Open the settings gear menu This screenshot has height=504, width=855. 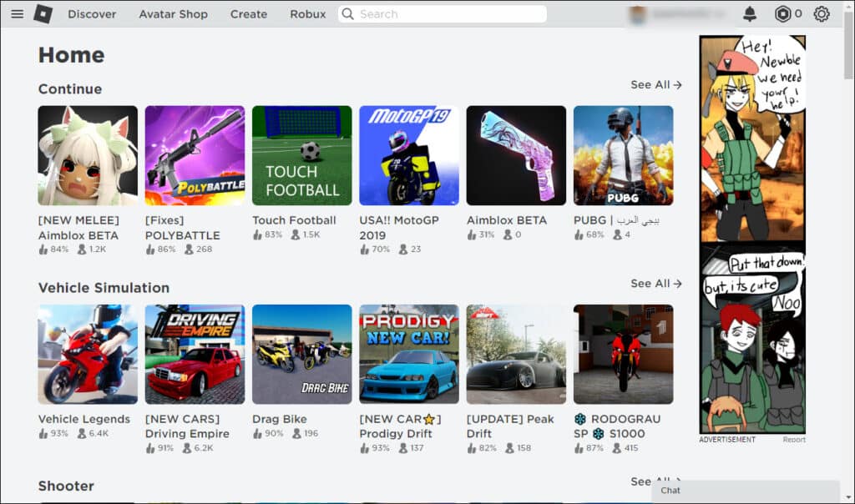pos(822,13)
